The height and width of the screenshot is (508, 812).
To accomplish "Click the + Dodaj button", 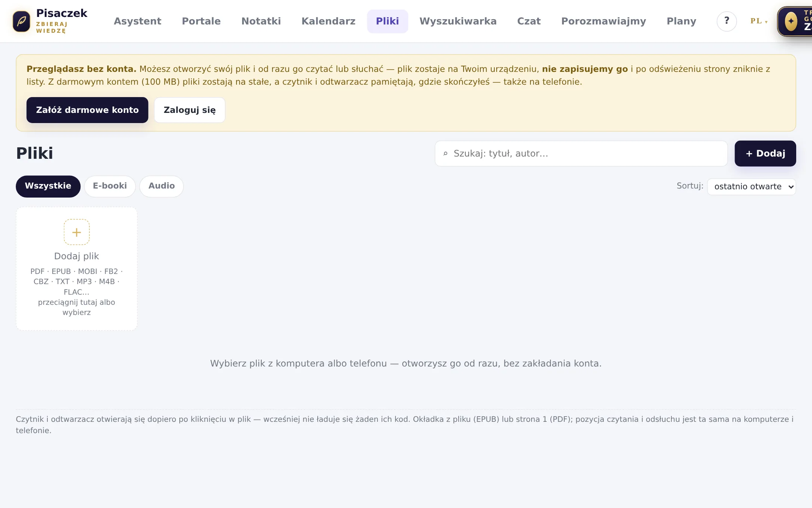I will coord(765,154).
